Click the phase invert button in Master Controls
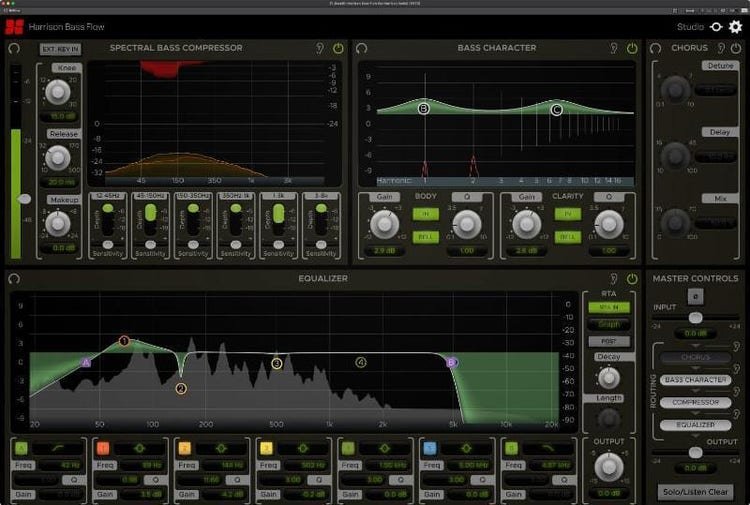Image resolution: width=750 pixels, height=505 pixels. [x=695, y=296]
